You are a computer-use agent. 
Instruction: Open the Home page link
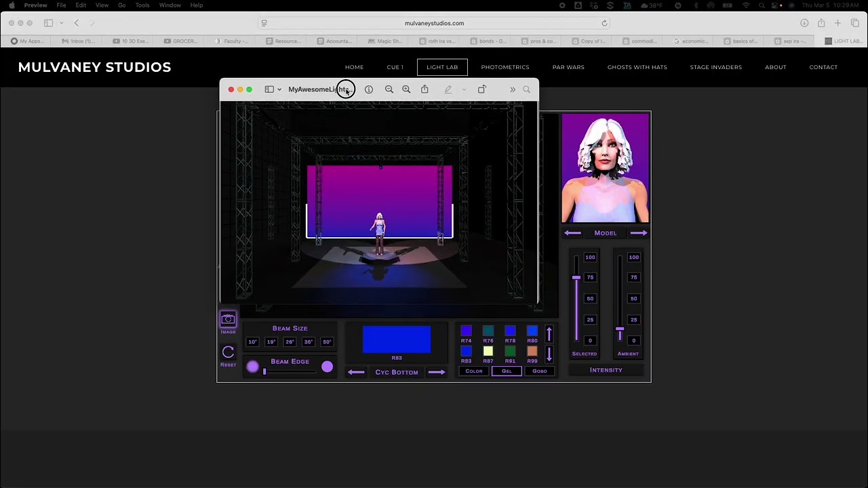tap(354, 67)
